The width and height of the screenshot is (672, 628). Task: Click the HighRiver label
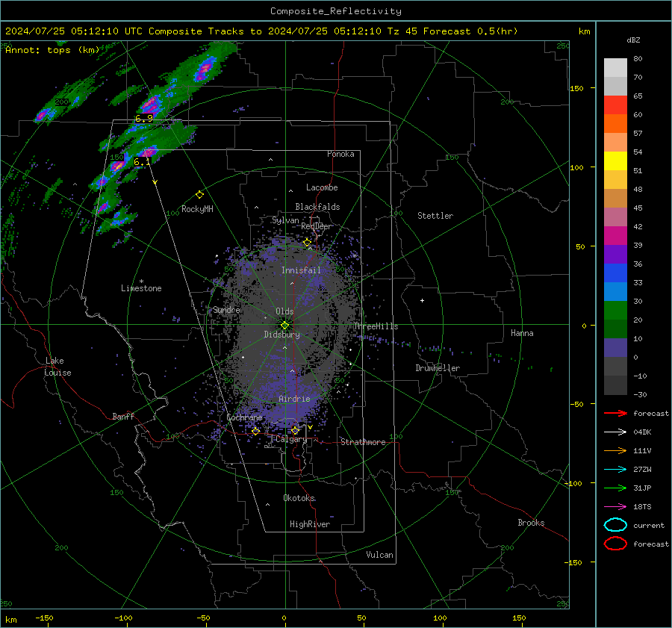309,524
